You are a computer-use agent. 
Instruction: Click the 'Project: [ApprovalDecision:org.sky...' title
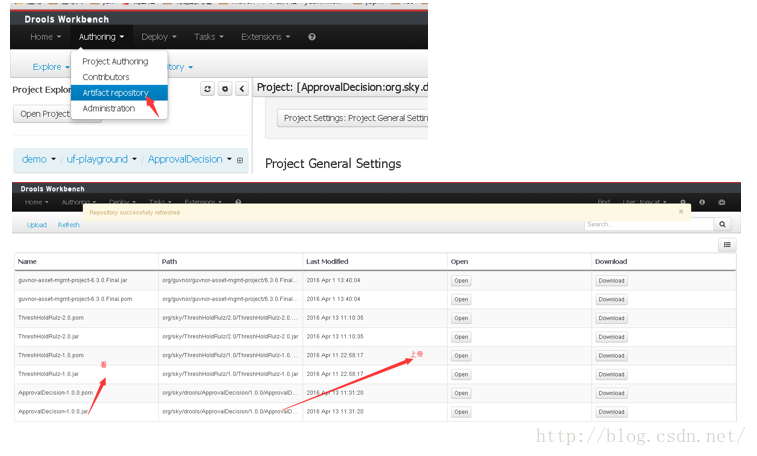click(342, 87)
